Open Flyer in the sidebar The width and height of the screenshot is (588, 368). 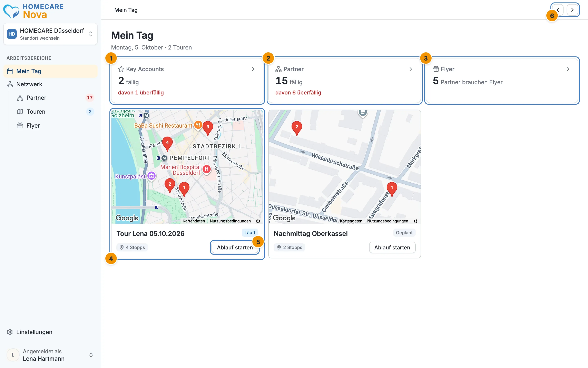[x=55, y=125]
